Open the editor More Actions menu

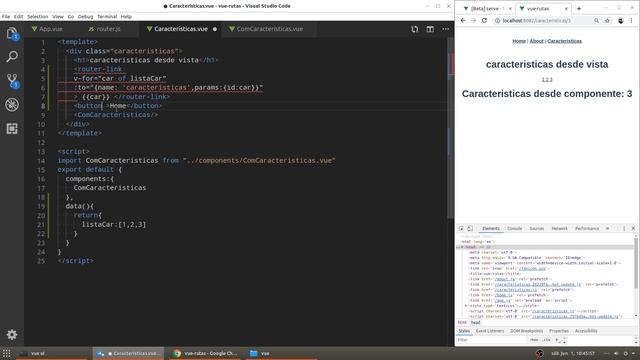446,29
